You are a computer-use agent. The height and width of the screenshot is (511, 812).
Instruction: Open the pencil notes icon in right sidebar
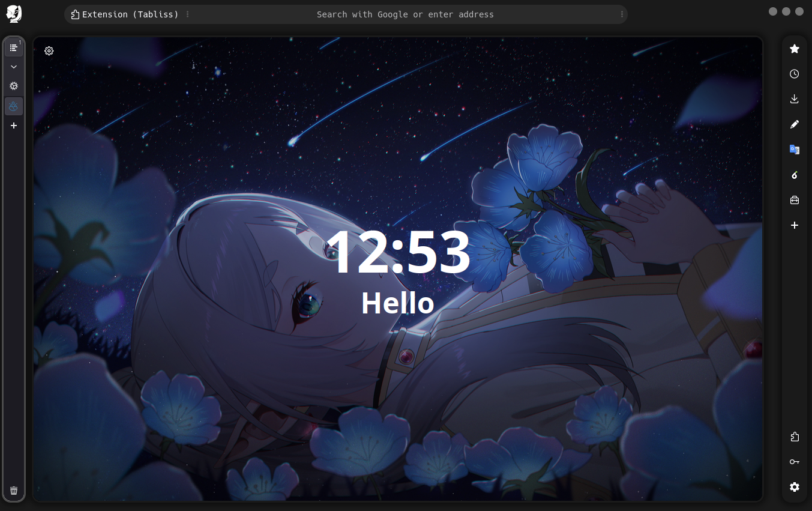795,124
